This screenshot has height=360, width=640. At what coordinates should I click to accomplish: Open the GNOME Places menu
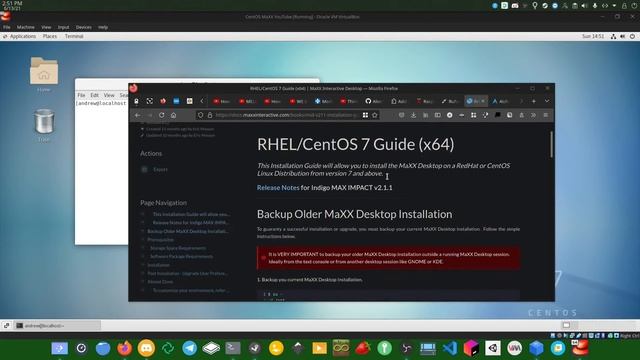(50, 36)
